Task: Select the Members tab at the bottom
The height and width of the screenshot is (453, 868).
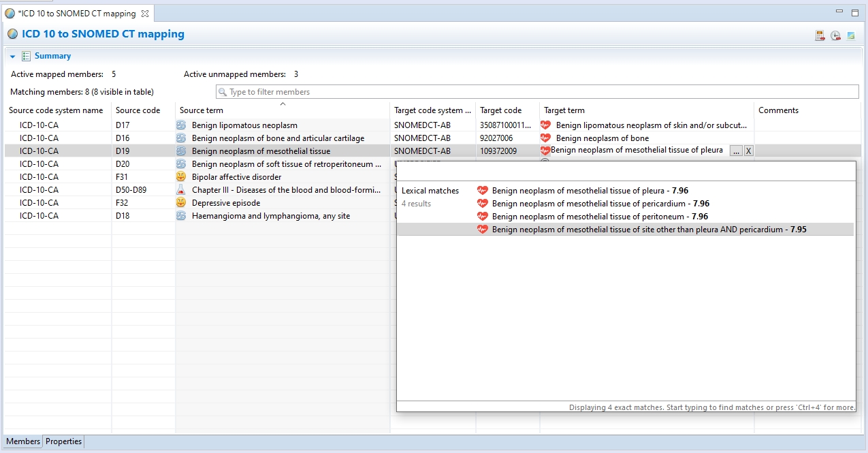Action: coord(23,441)
